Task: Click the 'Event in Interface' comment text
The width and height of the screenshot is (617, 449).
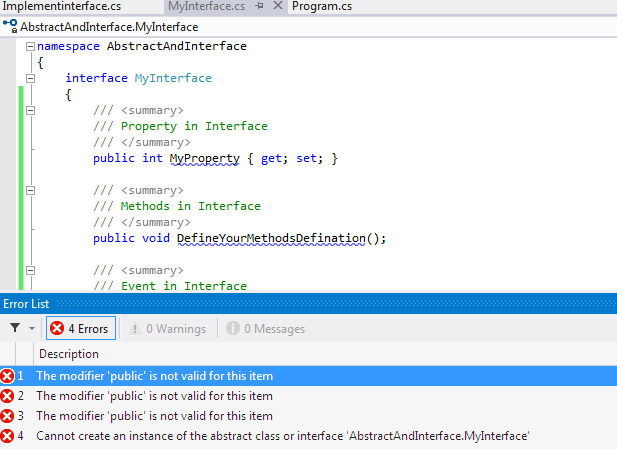Action: (184, 286)
